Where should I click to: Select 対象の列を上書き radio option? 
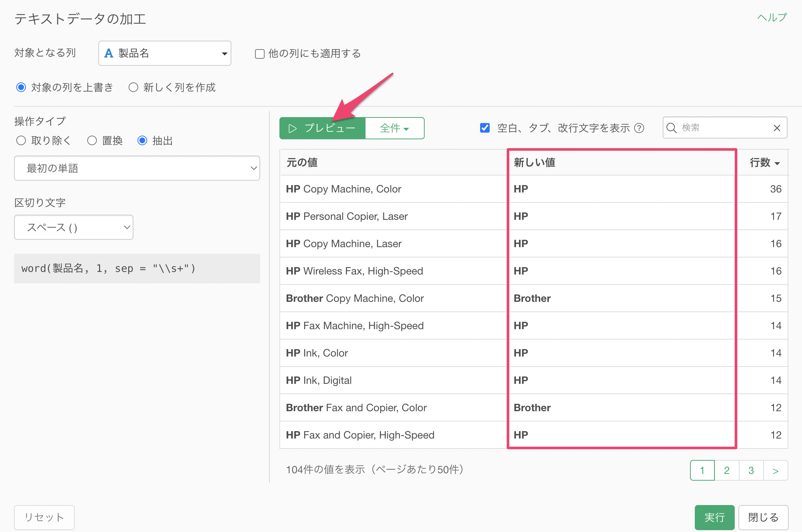(x=21, y=88)
